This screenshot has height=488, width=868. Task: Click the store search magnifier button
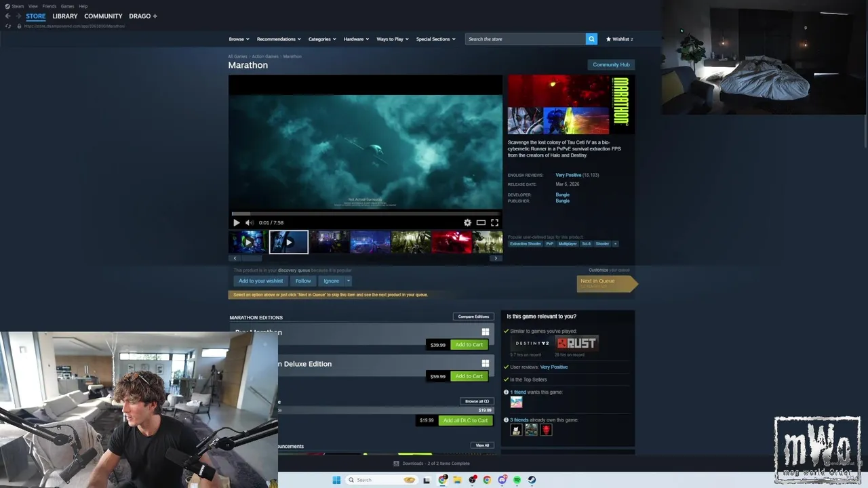coord(591,39)
